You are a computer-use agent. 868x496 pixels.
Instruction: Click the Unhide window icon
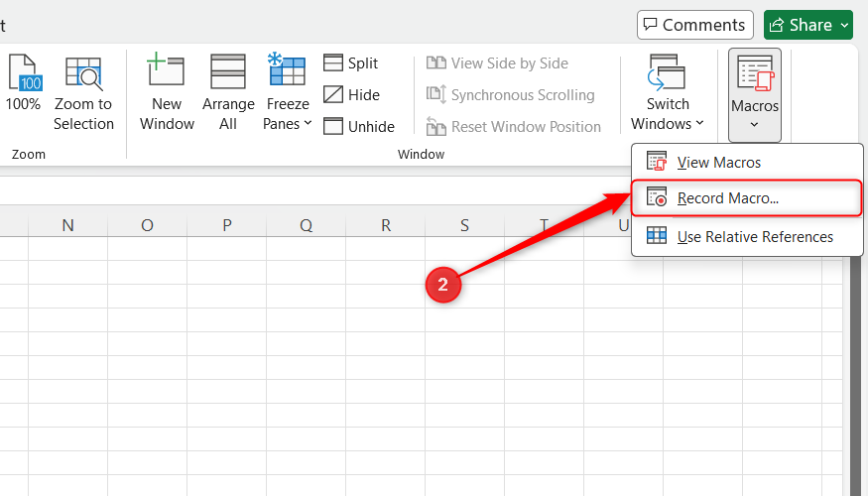[332, 126]
